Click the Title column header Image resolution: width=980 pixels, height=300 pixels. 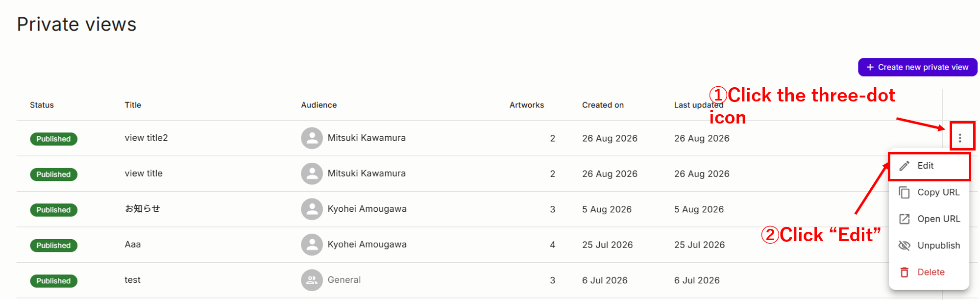pos(133,105)
